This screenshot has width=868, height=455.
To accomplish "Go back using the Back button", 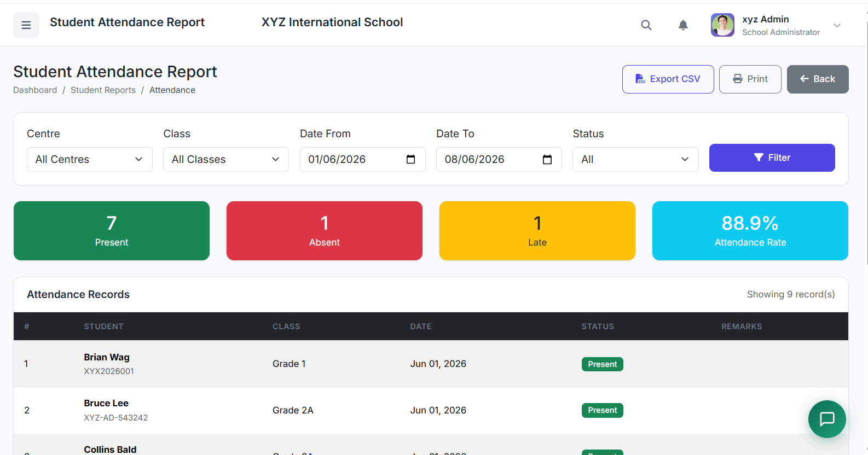I will pyautogui.click(x=818, y=79).
